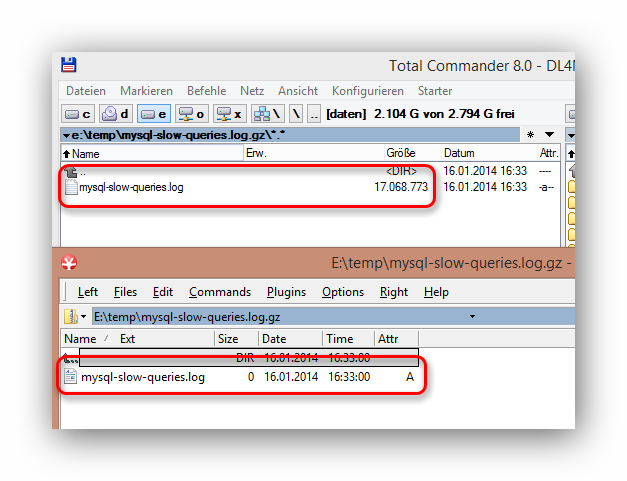The image size is (627, 481).
Task: Open Dateien menu
Action: [x=86, y=91]
